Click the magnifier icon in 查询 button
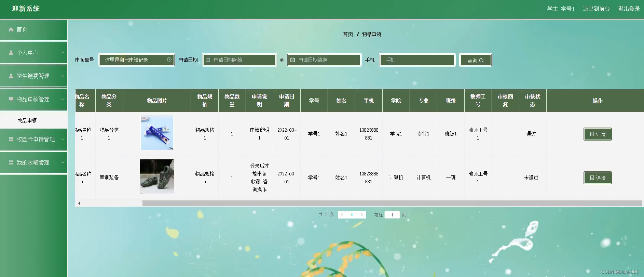The image size is (644, 277). point(481,61)
